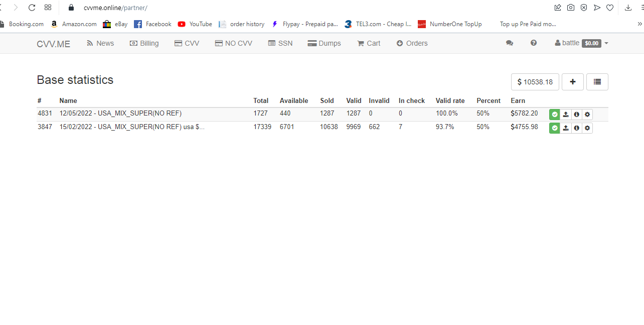Open the eBay bookmark

coord(115,24)
